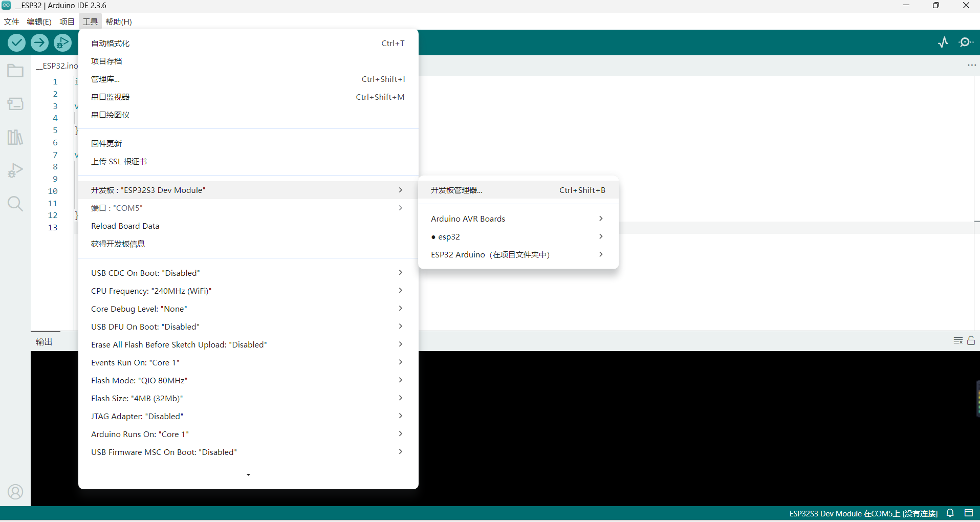Image resolution: width=980 pixels, height=522 pixels.
Task: Open the Library Manager books icon
Action: tap(15, 137)
